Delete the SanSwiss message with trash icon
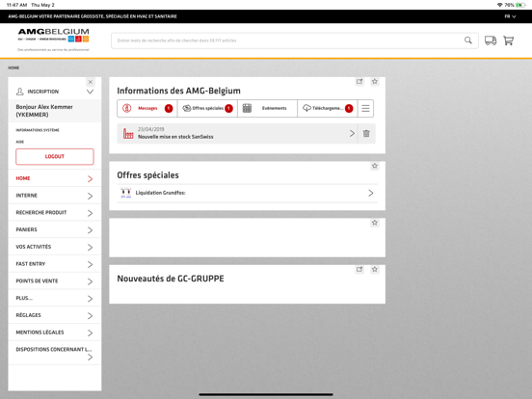The image size is (532, 399). (366, 133)
